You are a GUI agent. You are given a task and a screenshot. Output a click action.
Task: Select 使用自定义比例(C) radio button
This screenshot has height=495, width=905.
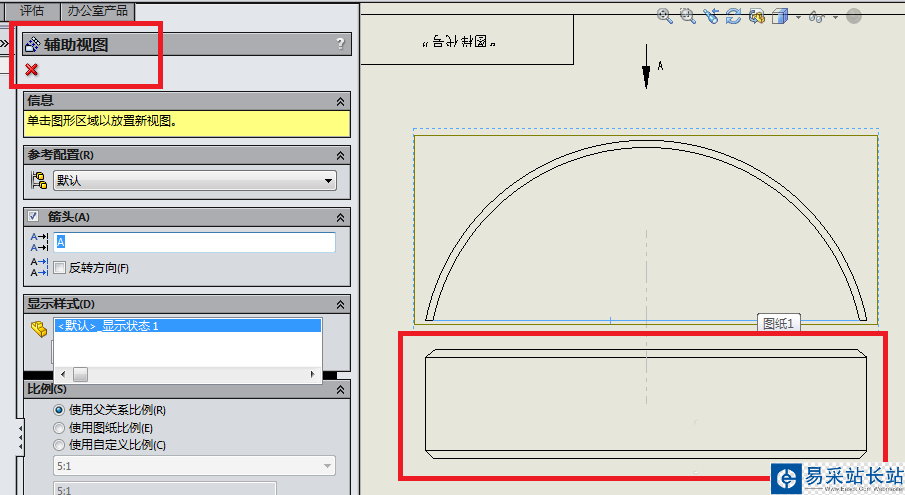click(x=59, y=445)
